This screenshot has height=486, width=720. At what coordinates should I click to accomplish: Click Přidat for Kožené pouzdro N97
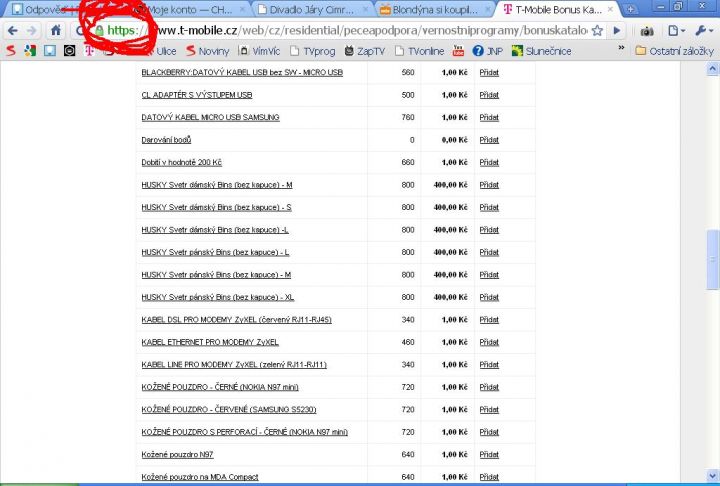tap(489, 455)
